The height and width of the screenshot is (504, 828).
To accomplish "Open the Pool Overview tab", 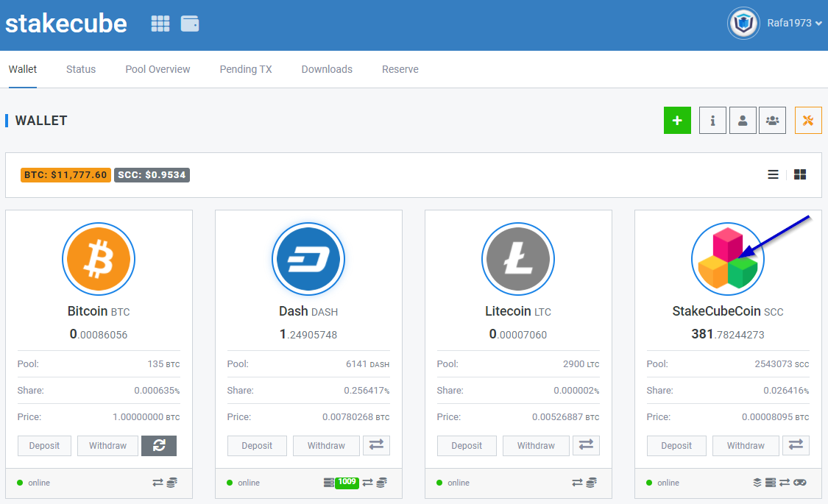I will [158, 69].
